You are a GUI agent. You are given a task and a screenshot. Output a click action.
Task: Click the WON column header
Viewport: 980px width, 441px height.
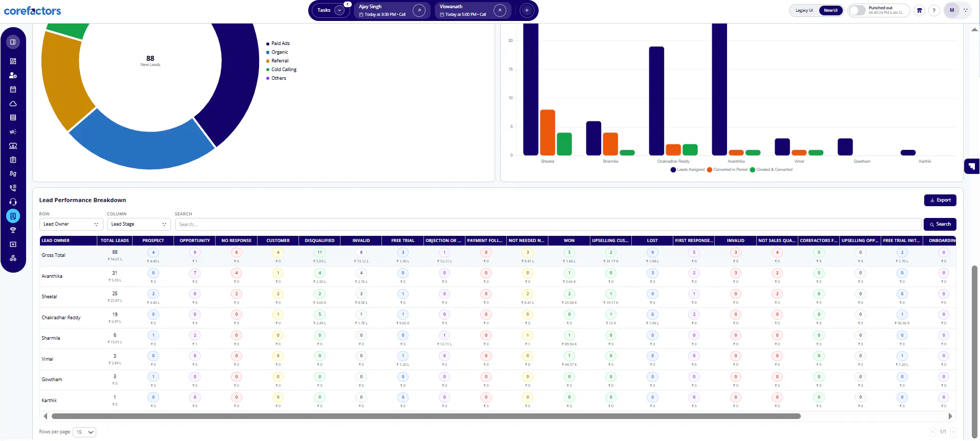tap(569, 240)
